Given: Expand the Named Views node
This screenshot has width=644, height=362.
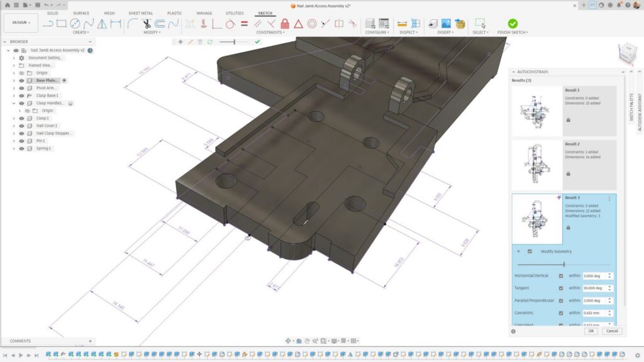Looking at the screenshot, I should click(14, 65).
